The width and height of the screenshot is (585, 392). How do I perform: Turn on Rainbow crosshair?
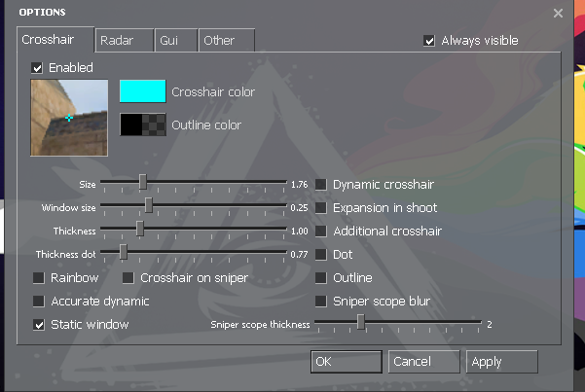38,277
